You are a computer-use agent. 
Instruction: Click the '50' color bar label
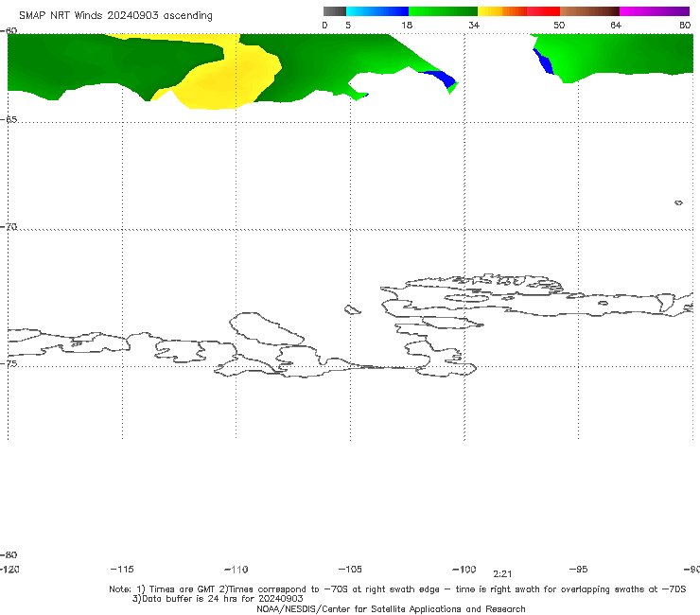(559, 26)
